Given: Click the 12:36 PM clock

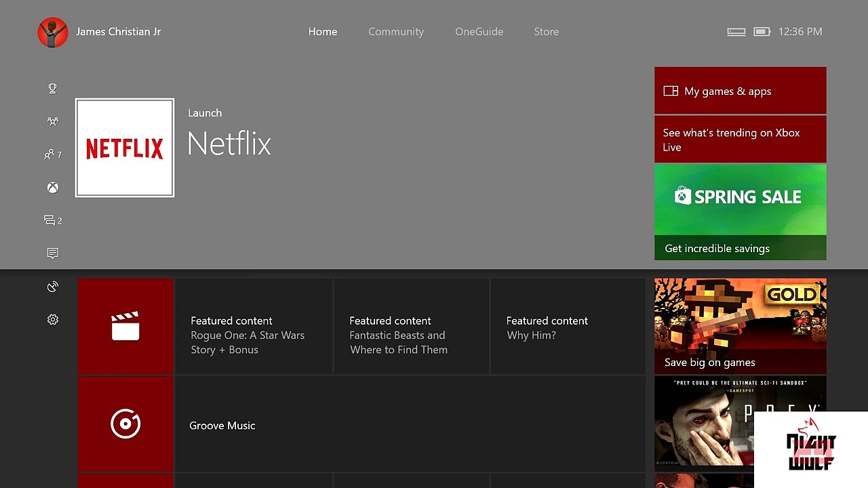Looking at the screenshot, I should coord(800,32).
